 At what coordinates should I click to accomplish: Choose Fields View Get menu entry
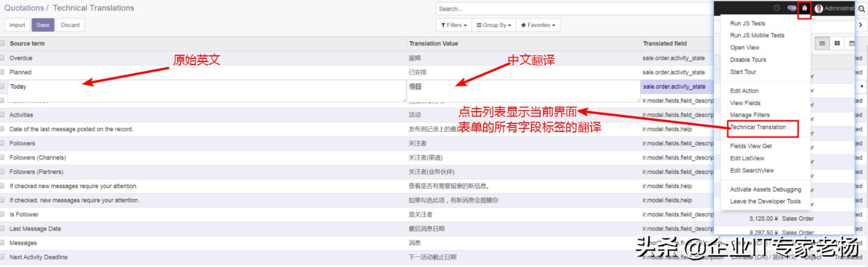pyautogui.click(x=751, y=146)
